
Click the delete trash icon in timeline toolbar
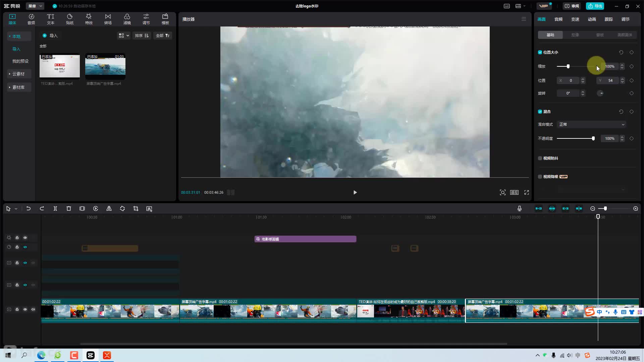pos(69,208)
